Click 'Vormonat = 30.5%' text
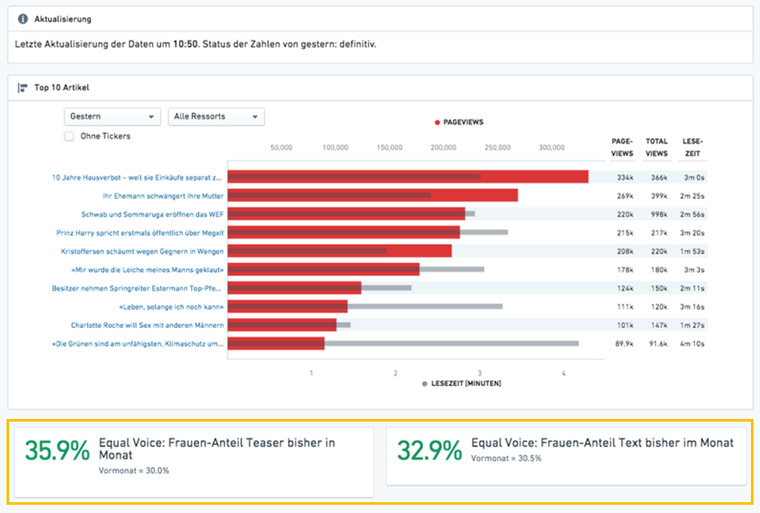Image resolution: width=760 pixels, height=513 pixels. click(506, 458)
